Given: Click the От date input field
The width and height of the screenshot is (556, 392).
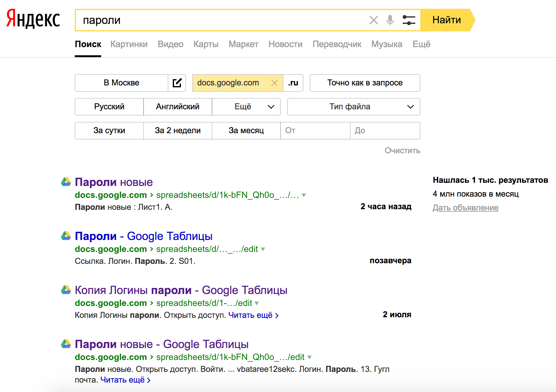Looking at the screenshot, I should [x=315, y=130].
